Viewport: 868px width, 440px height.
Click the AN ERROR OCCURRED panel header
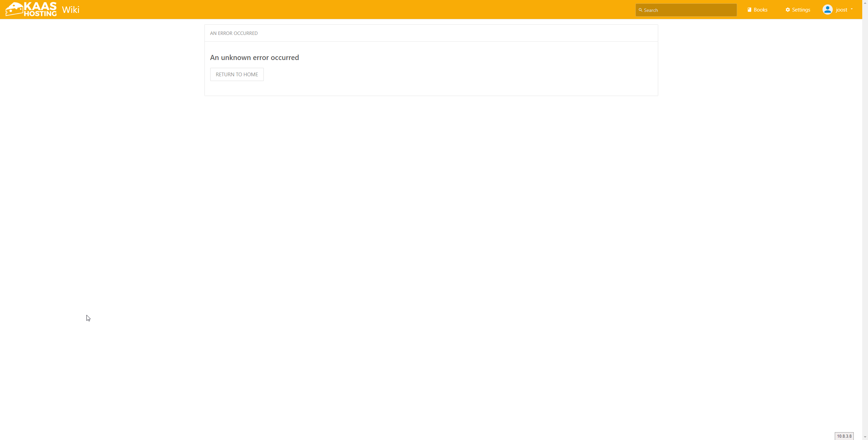(x=234, y=33)
